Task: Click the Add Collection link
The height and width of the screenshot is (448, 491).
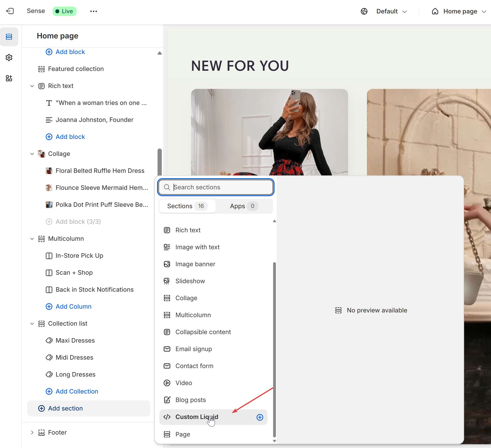Action: pyautogui.click(x=77, y=391)
